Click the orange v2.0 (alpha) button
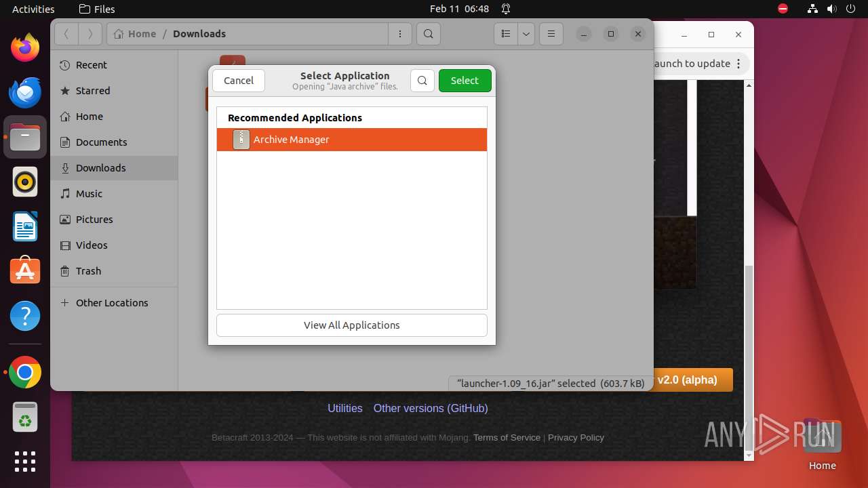The height and width of the screenshot is (488, 868). tap(692, 380)
